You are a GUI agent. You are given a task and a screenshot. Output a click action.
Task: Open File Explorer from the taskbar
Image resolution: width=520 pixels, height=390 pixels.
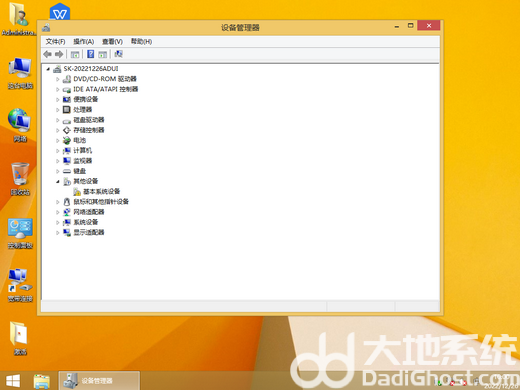tap(41, 381)
